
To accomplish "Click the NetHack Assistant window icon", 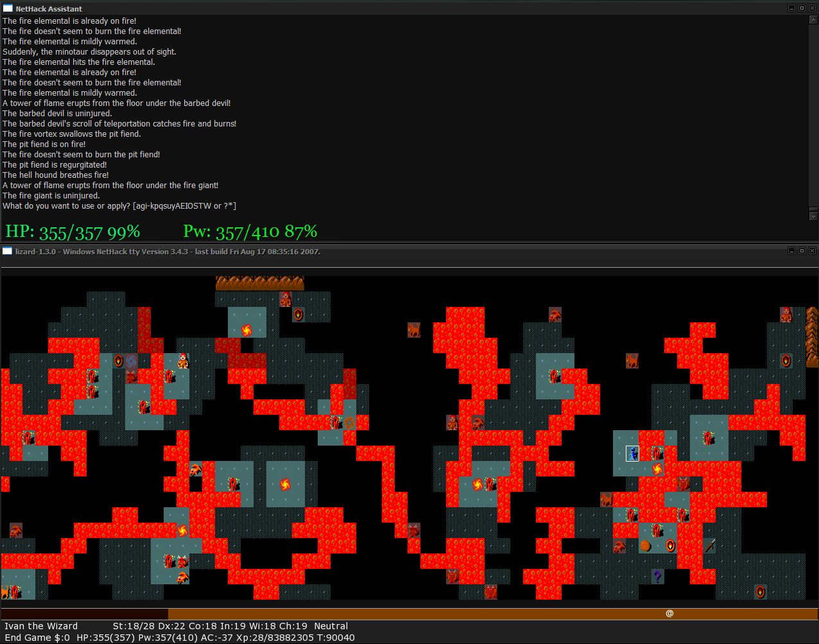I will tap(8, 8).
